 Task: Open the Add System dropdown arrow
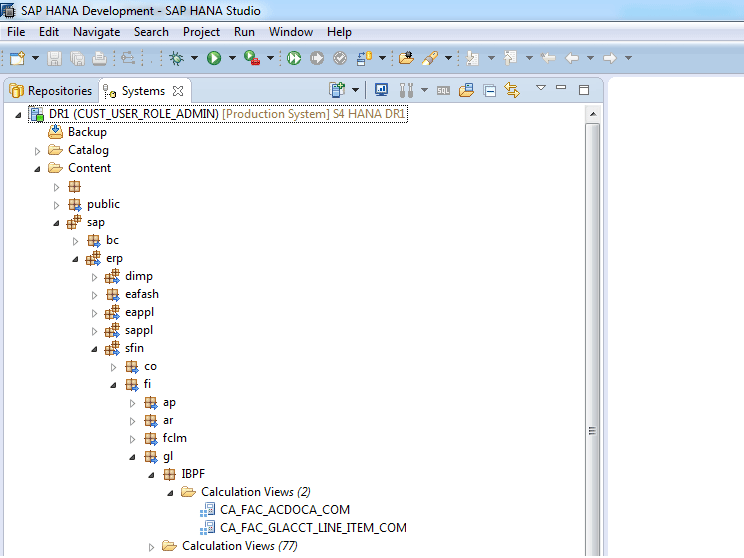pyautogui.click(x=355, y=90)
